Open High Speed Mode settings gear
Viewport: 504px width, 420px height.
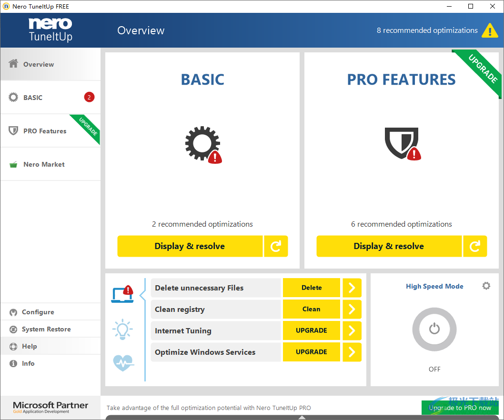(486, 286)
